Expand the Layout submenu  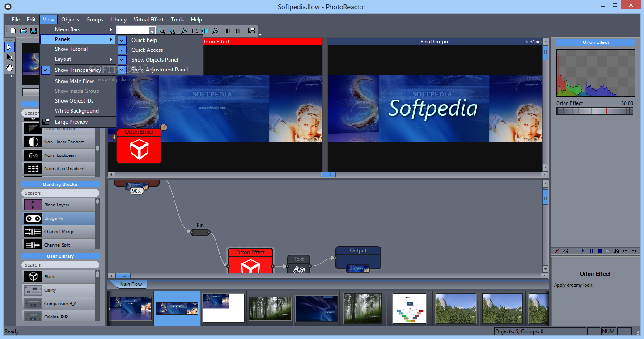[x=78, y=59]
